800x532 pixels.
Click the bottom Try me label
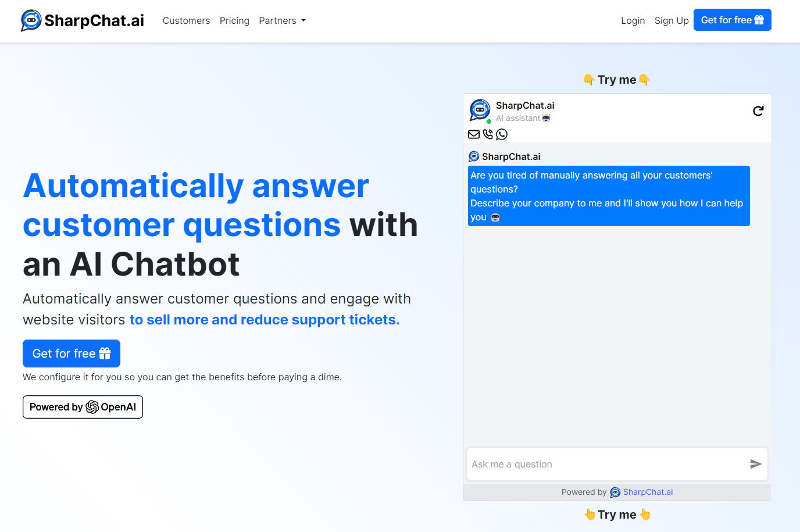point(617,515)
